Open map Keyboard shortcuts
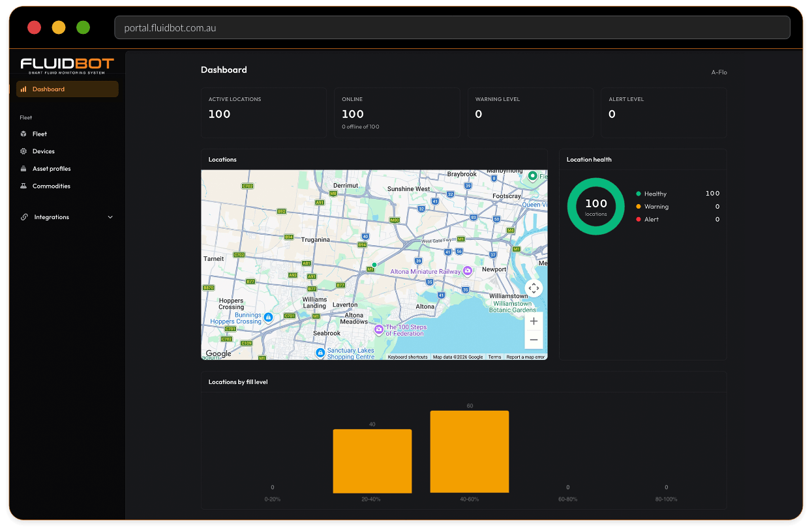The width and height of the screenshot is (812, 532). (x=408, y=357)
